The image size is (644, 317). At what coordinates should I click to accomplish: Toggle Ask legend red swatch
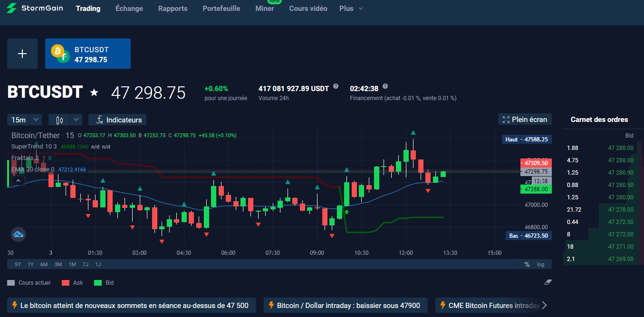pos(66,283)
